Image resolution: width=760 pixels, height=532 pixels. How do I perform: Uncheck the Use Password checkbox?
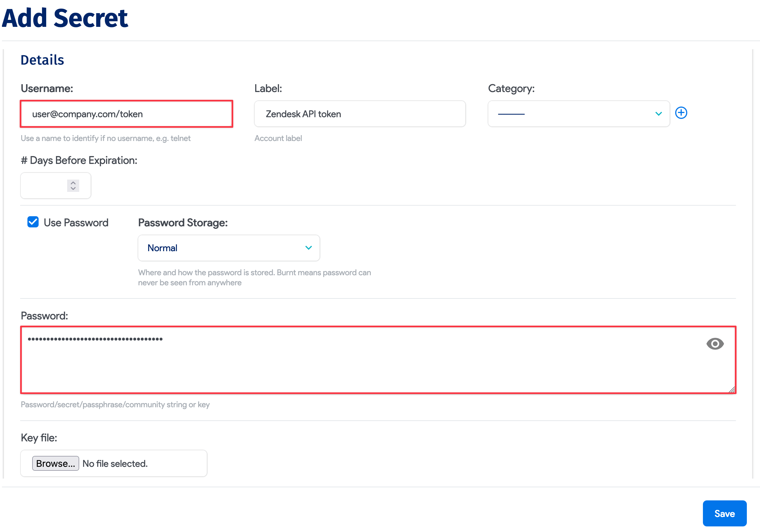(x=33, y=222)
